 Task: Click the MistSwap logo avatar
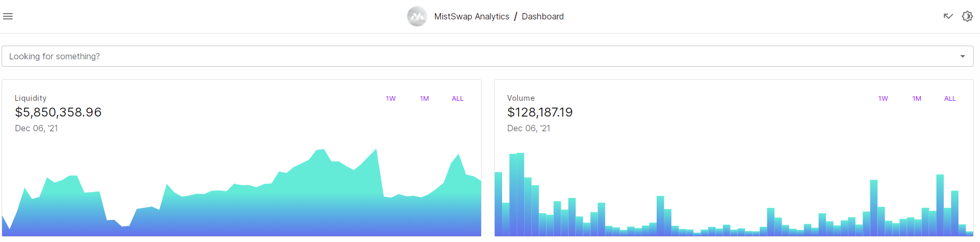coord(417,16)
